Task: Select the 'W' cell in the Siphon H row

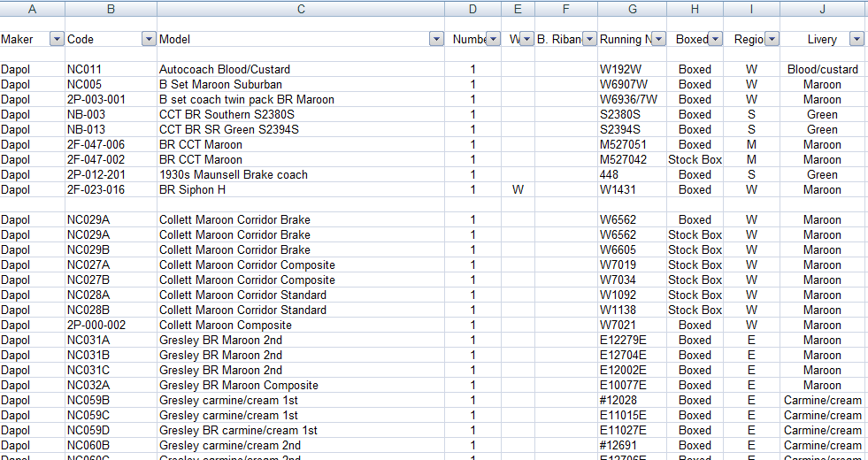Action: click(518, 189)
